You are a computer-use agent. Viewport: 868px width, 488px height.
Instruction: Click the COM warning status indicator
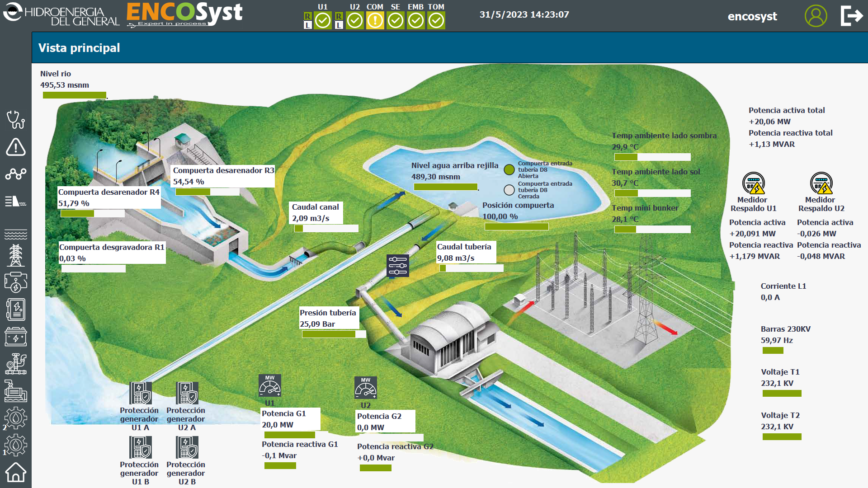point(375,20)
